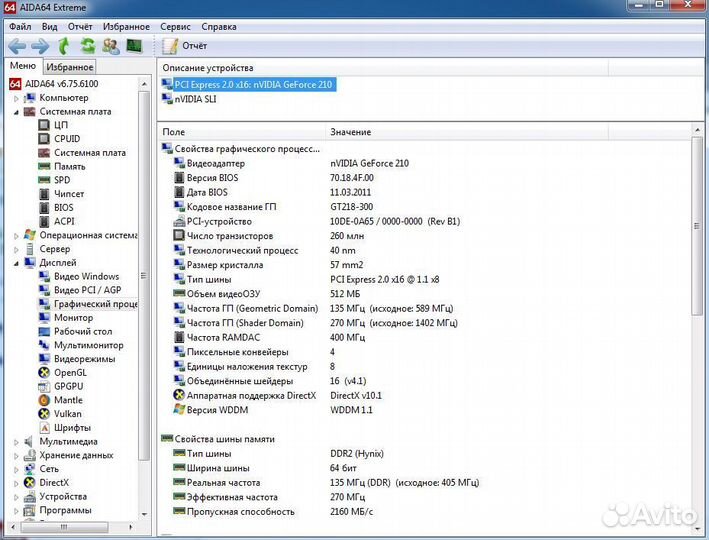Click the Устройства tree icon
The image size is (709, 540).
29,497
